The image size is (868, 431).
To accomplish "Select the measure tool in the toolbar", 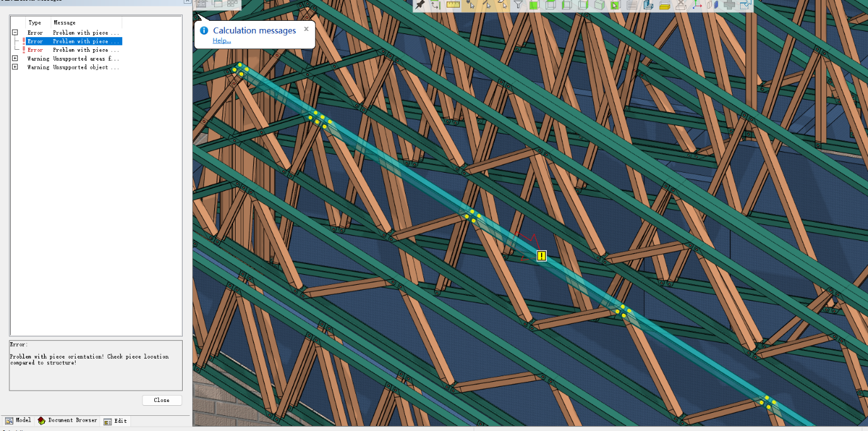I will pyautogui.click(x=452, y=5).
